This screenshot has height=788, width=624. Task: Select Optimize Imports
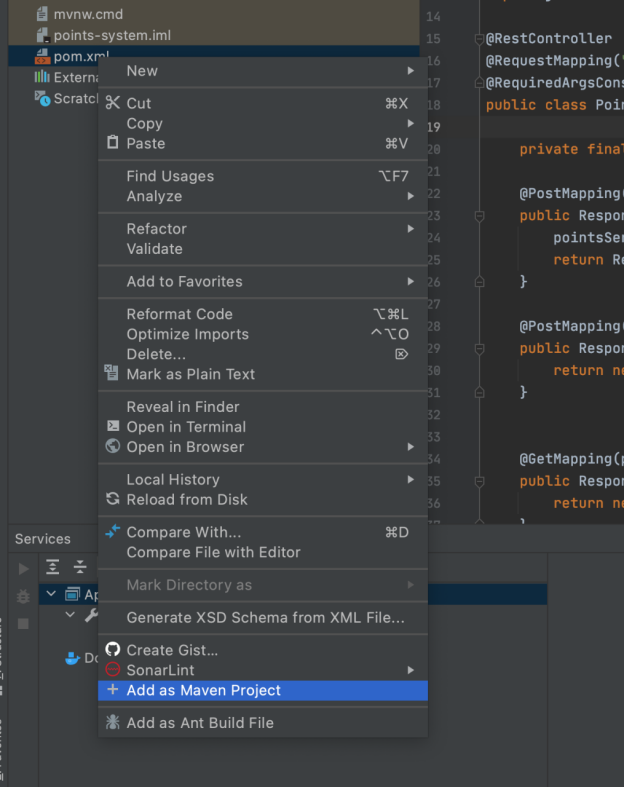pos(263,334)
